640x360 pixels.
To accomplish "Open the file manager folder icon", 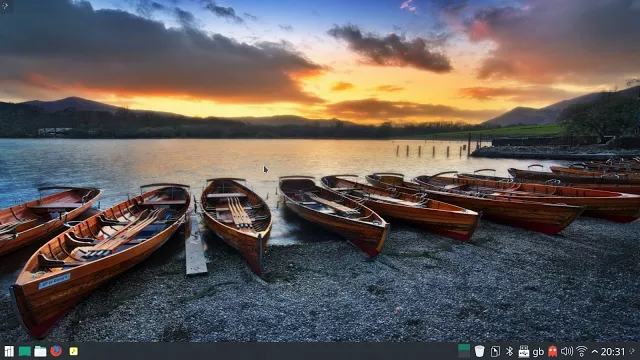I will point(40,351).
